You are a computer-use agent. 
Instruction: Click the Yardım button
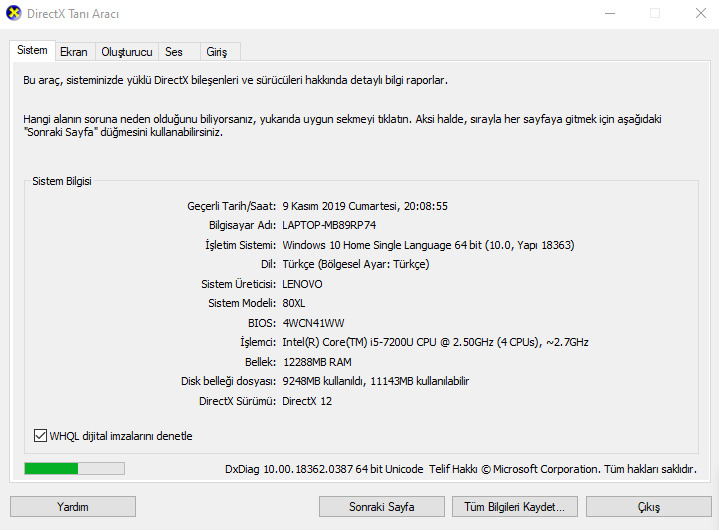coord(73,507)
